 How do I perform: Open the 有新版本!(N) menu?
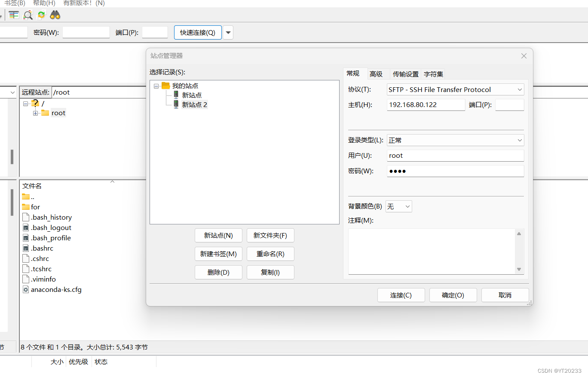[x=83, y=3]
